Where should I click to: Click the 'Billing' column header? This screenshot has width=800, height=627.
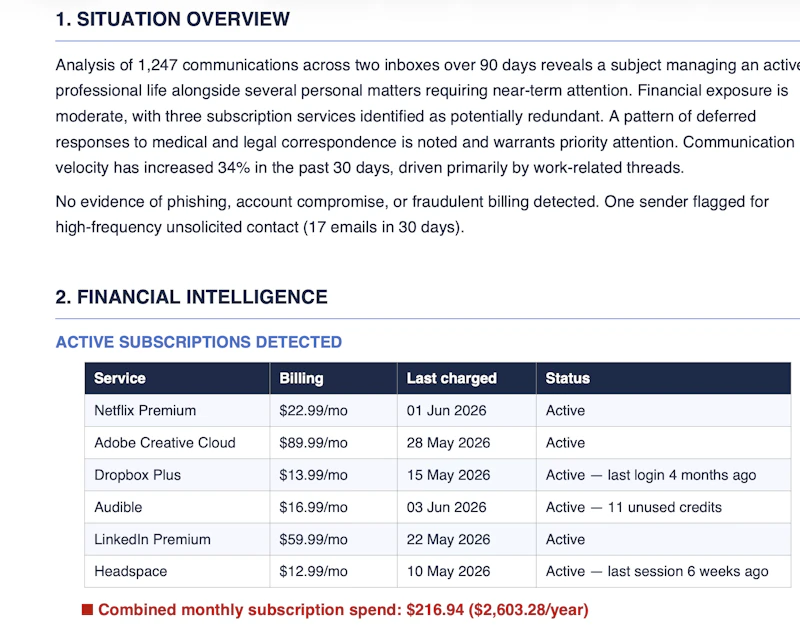point(334,378)
